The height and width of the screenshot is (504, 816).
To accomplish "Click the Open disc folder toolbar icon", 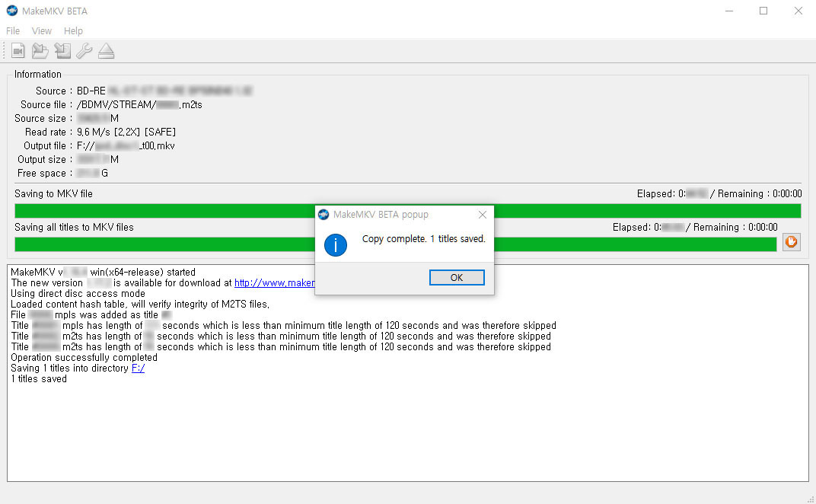I will [x=40, y=50].
